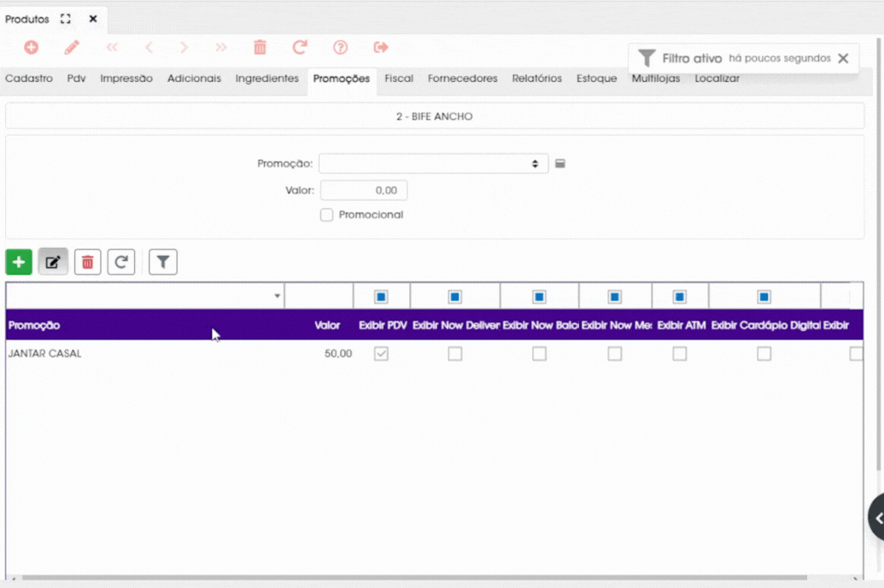
Task: Toggle Exibir Cardápio Digital filter checkbox
Action: [764, 297]
